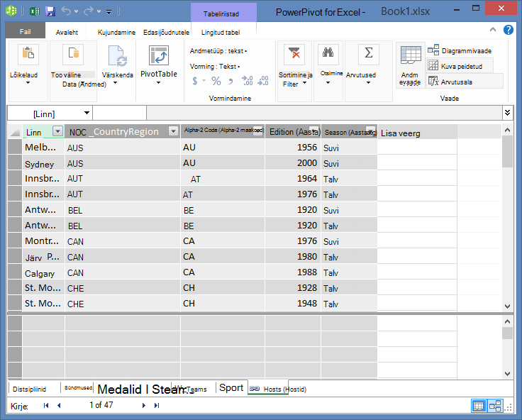
Task: Select the Sündmused sheet tab
Action: click(x=78, y=387)
